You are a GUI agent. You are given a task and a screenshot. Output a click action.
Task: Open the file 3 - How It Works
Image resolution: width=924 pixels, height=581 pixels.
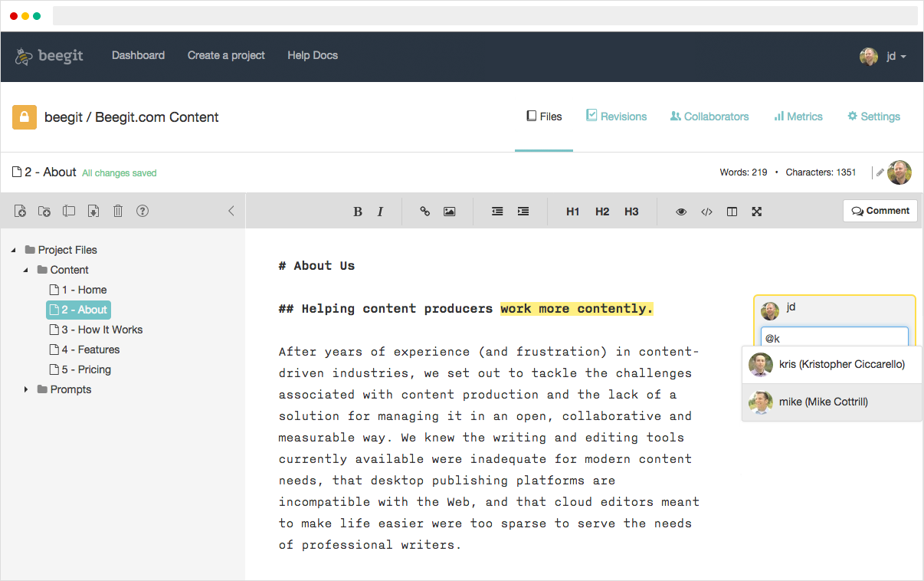click(x=96, y=330)
